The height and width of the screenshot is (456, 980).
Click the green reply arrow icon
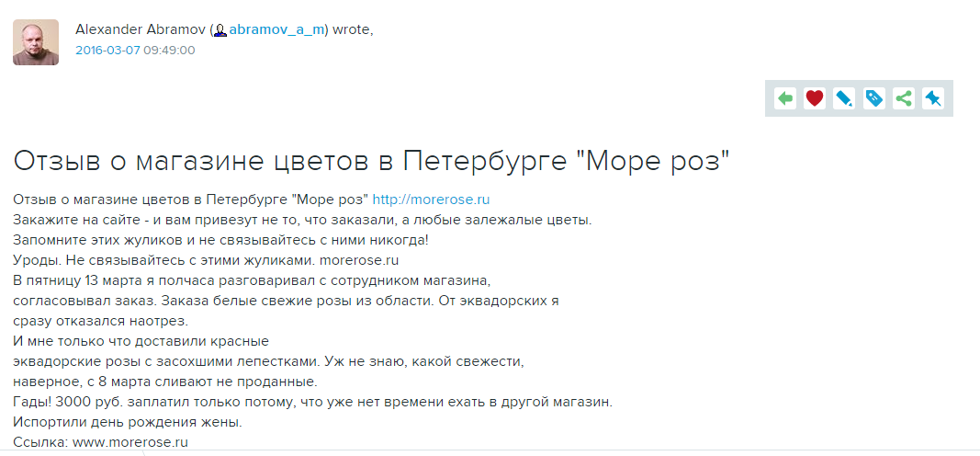785,98
